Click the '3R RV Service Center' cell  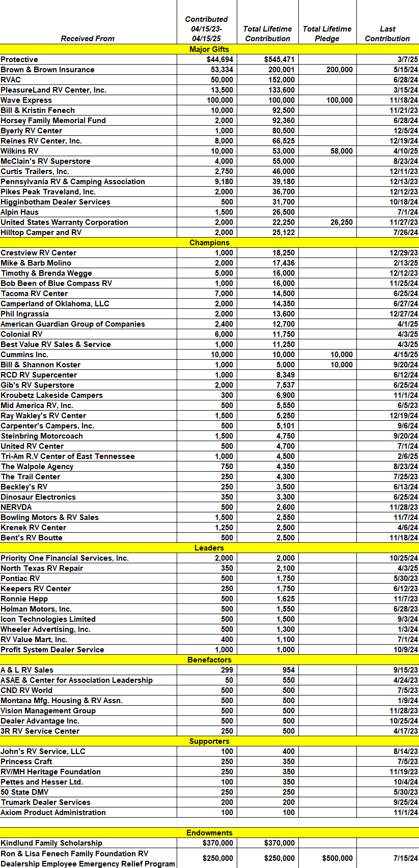(x=40, y=731)
